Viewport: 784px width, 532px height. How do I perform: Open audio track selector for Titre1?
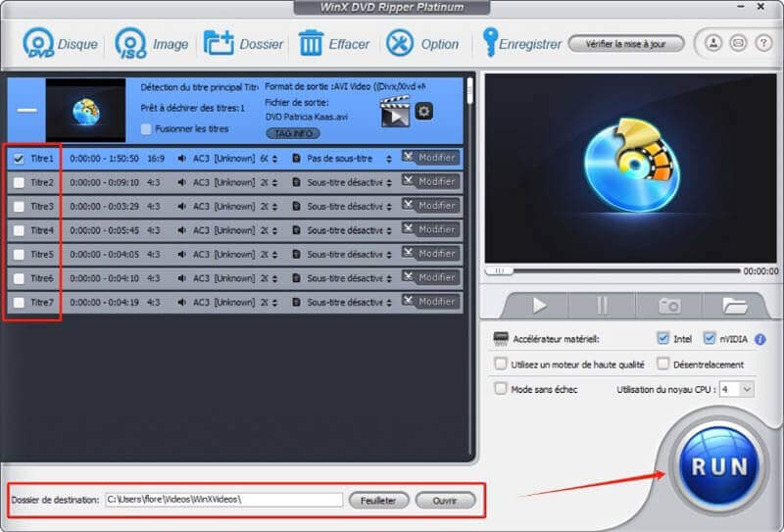[x=274, y=159]
